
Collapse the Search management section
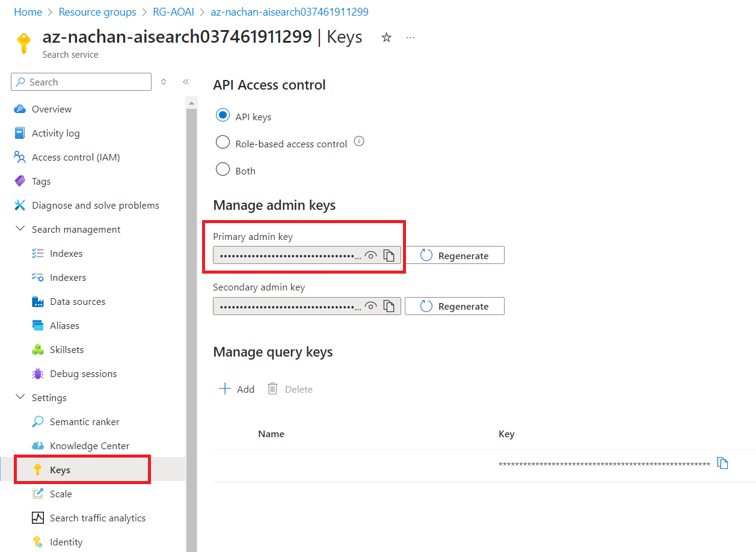[20, 229]
